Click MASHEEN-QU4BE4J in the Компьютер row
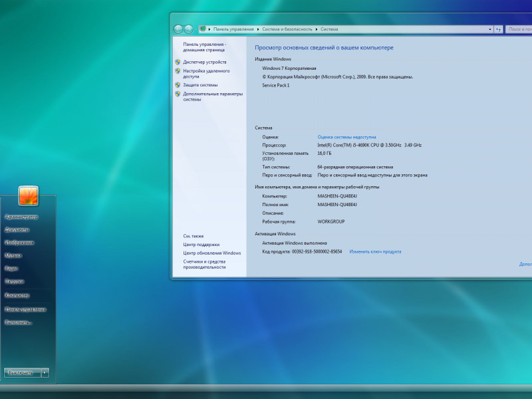The height and width of the screenshot is (399, 532). [337, 196]
